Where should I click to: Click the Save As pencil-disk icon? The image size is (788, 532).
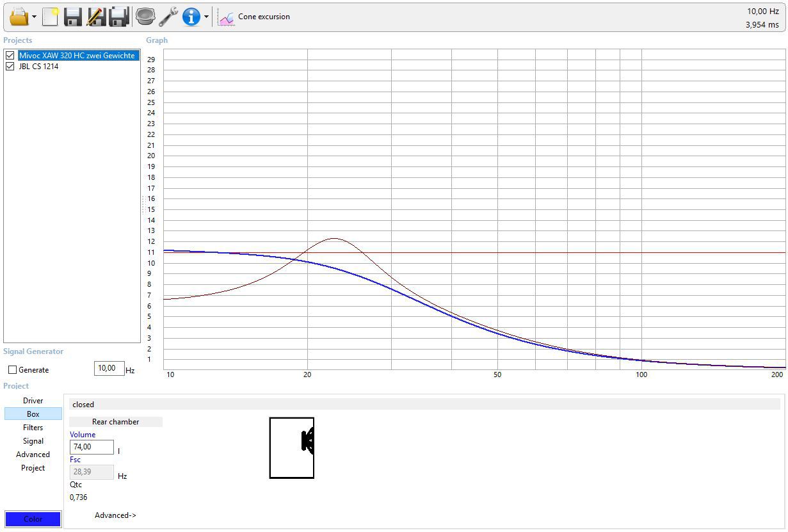(96, 17)
